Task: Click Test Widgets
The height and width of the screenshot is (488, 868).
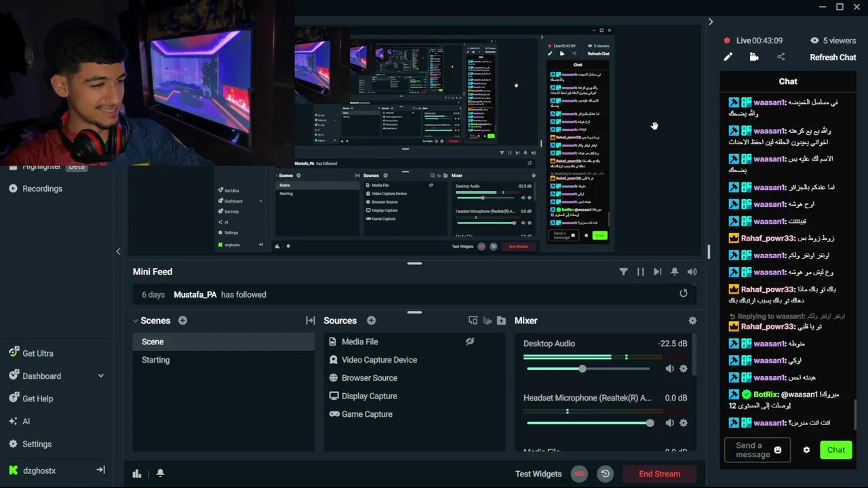Action: tap(538, 474)
